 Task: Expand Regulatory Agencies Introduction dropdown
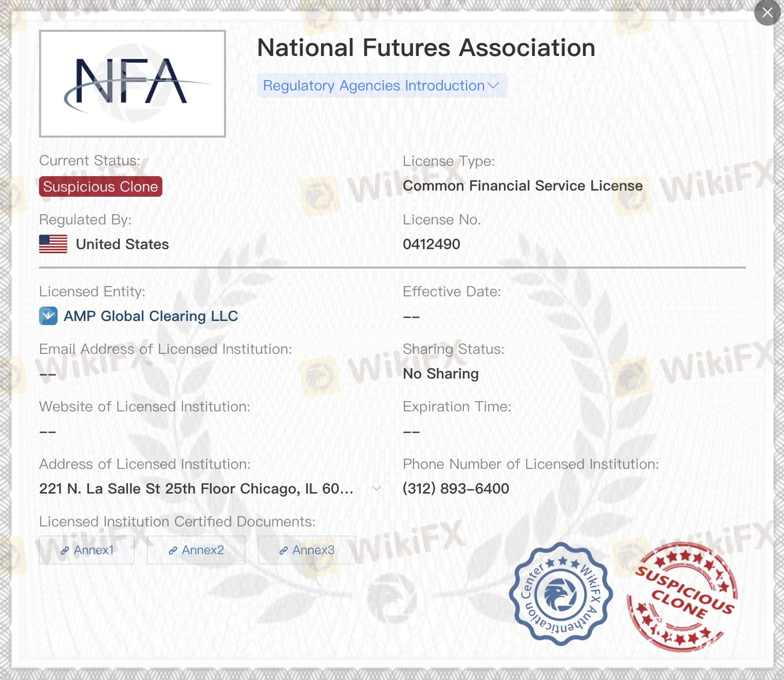(382, 85)
